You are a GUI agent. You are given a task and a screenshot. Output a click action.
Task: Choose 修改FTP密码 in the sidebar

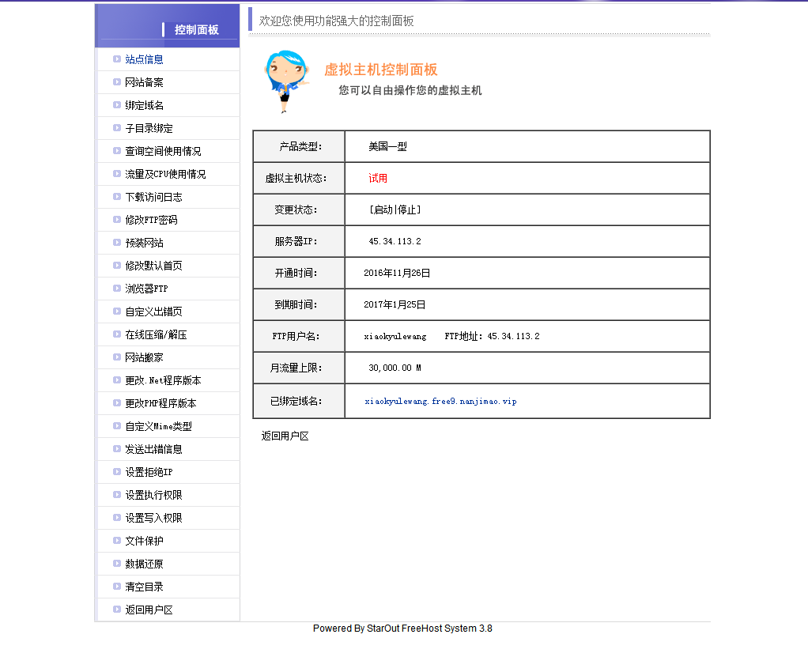[x=151, y=220]
